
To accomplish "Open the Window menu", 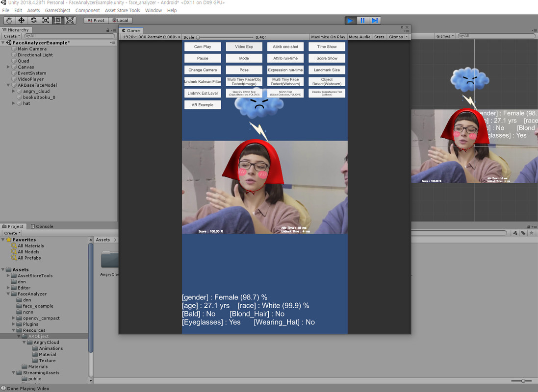I will coord(154,11).
